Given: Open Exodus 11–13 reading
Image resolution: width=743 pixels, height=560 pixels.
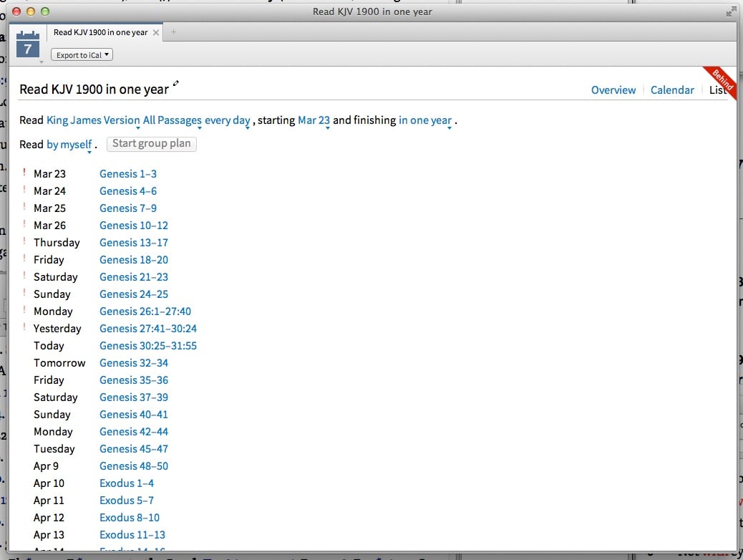Looking at the screenshot, I should pyautogui.click(x=132, y=535).
